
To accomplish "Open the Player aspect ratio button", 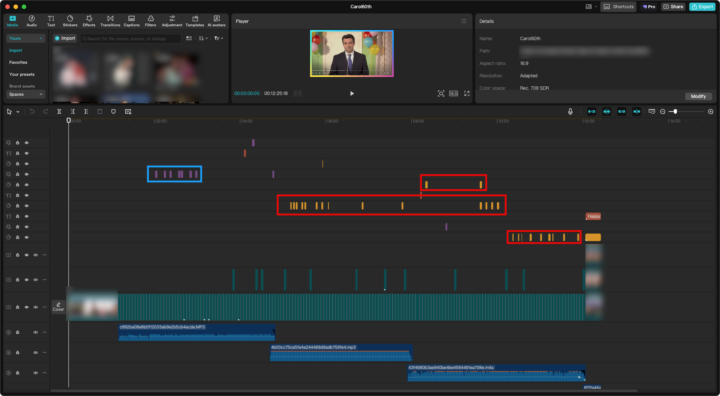I will coord(454,94).
